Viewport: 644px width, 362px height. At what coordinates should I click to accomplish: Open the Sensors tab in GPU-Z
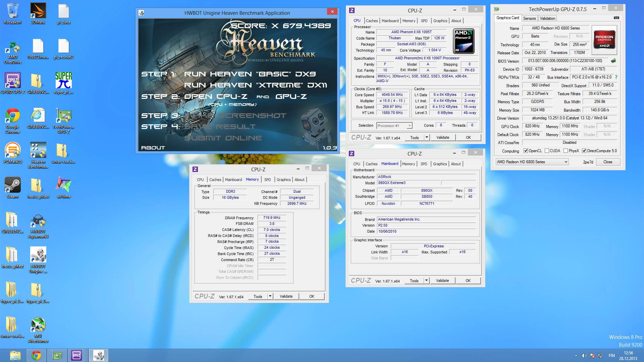pyautogui.click(x=529, y=18)
